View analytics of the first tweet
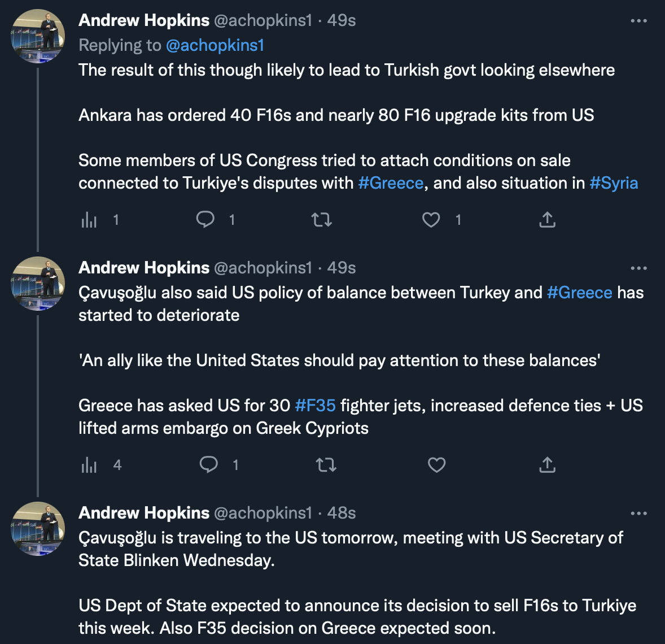Viewport: 665px width, 644px height. pyautogui.click(x=89, y=220)
